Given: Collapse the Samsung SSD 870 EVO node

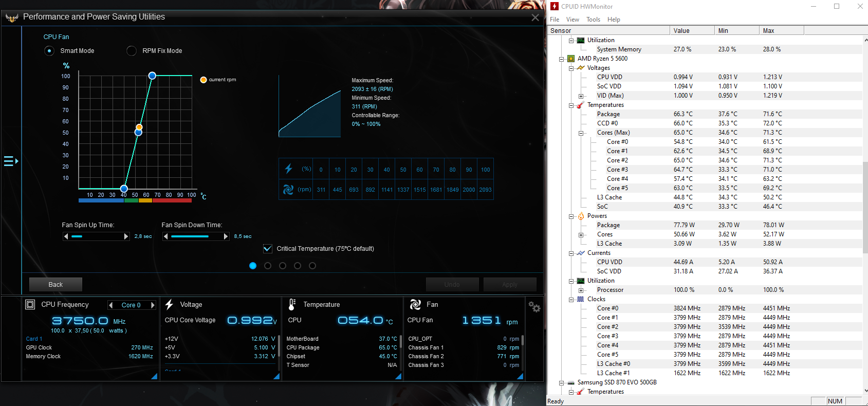Looking at the screenshot, I should coord(562,383).
